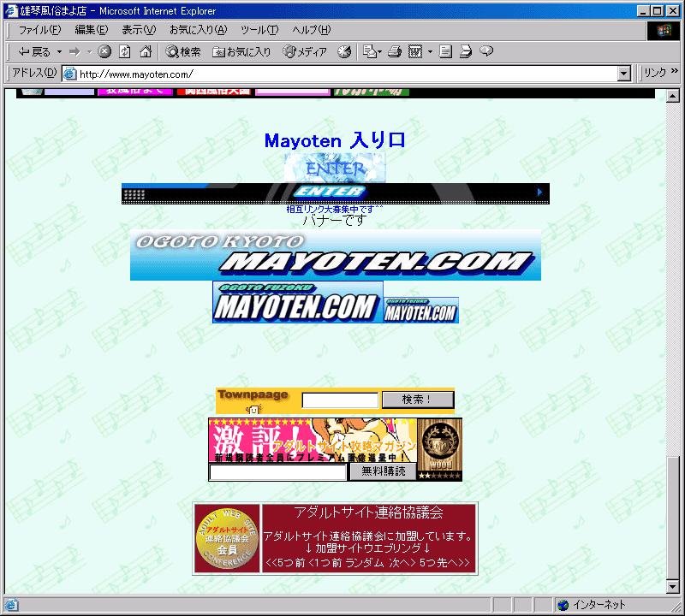Open the Back history dropdown arrow
This screenshot has width=685, height=616.
(59, 52)
